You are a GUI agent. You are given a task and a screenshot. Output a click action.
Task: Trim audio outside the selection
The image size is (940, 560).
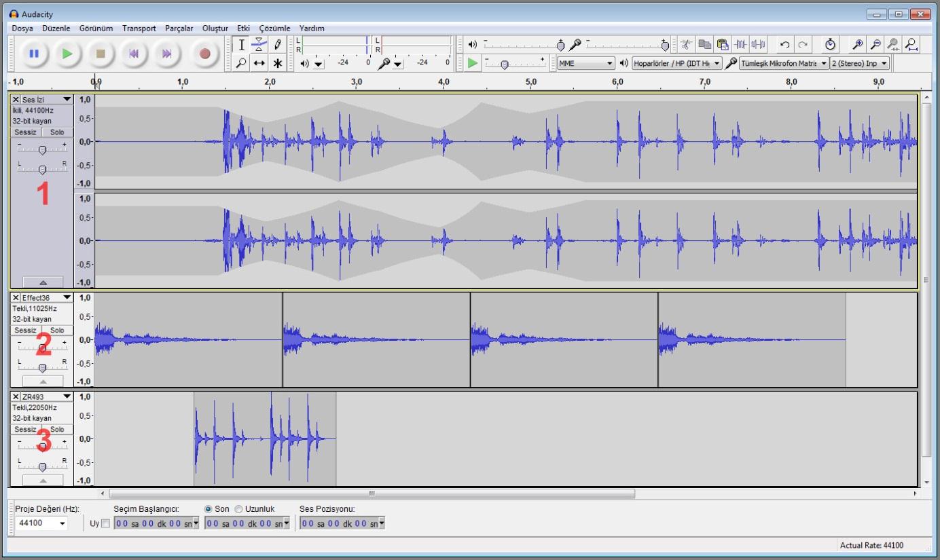741,44
